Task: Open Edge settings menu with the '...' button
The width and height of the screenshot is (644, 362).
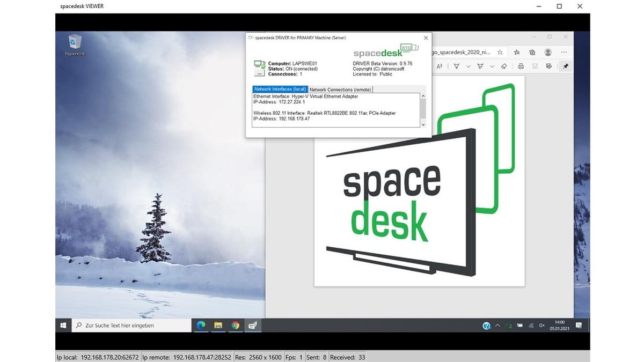Action: [563, 53]
